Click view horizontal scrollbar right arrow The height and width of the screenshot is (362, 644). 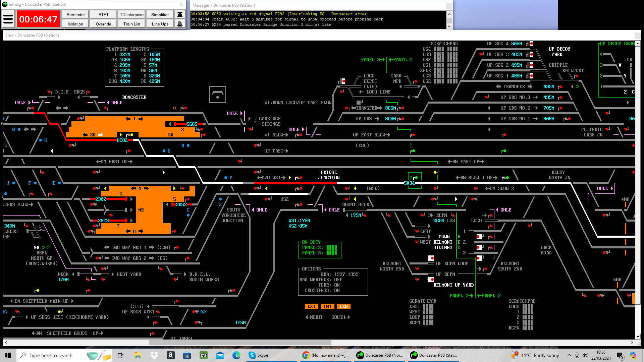(x=632, y=343)
